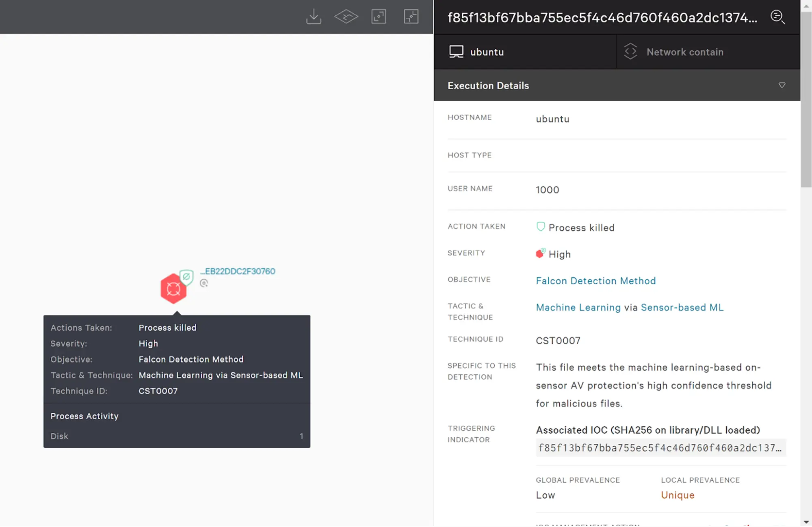This screenshot has width=812, height=527.
Task: Collapse the Execution Details section arrow
Action: coord(782,85)
